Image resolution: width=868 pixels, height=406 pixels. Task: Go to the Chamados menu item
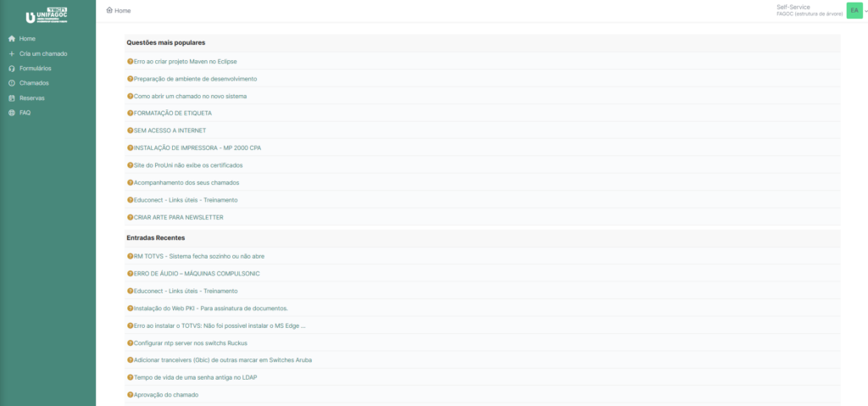[34, 83]
